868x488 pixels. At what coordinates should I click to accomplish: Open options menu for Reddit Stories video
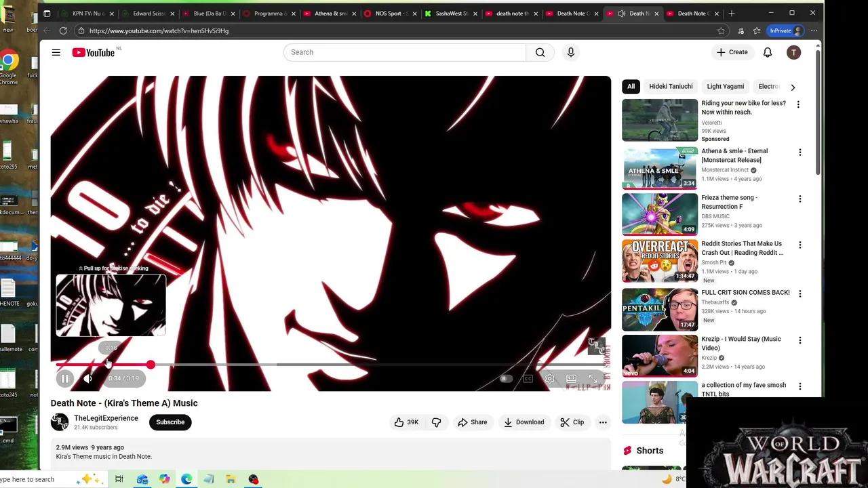pyautogui.click(x=800, y=245)
